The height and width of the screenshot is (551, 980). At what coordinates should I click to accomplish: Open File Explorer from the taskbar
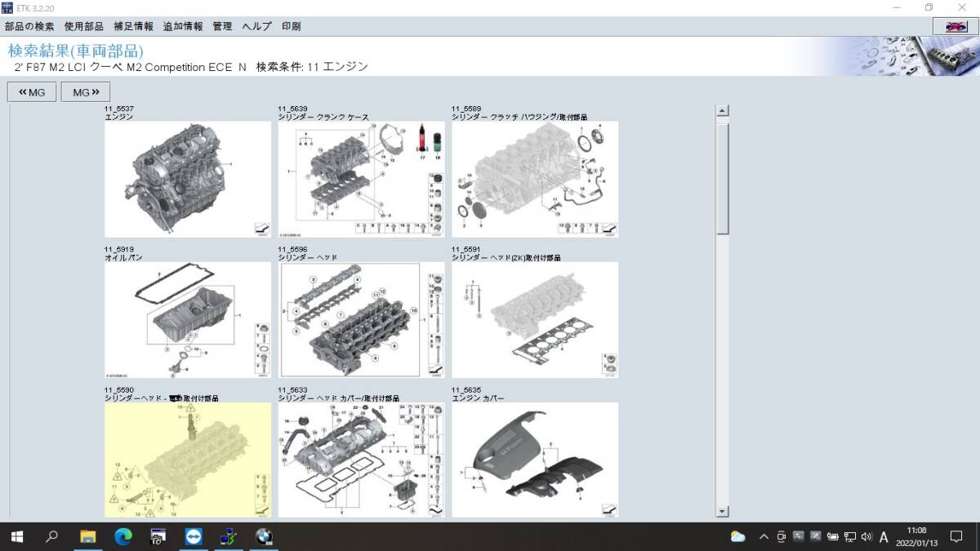pyautogui.click(x=87, y=536)
